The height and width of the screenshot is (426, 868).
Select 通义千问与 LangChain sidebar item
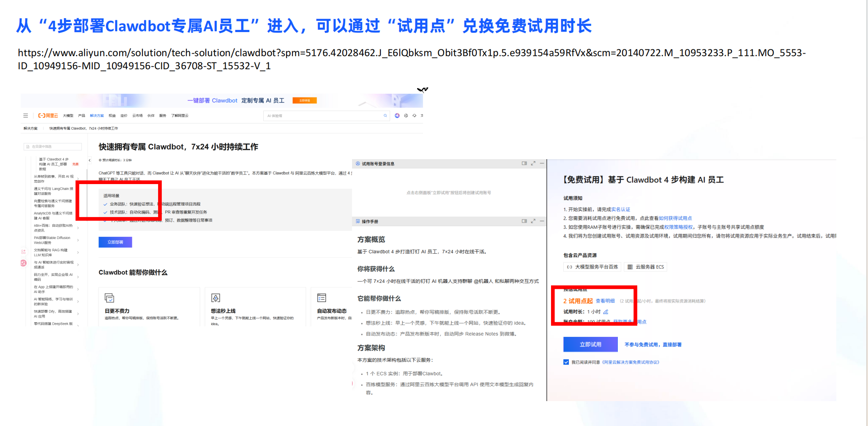pyautogui.click(x=54, y=191)
